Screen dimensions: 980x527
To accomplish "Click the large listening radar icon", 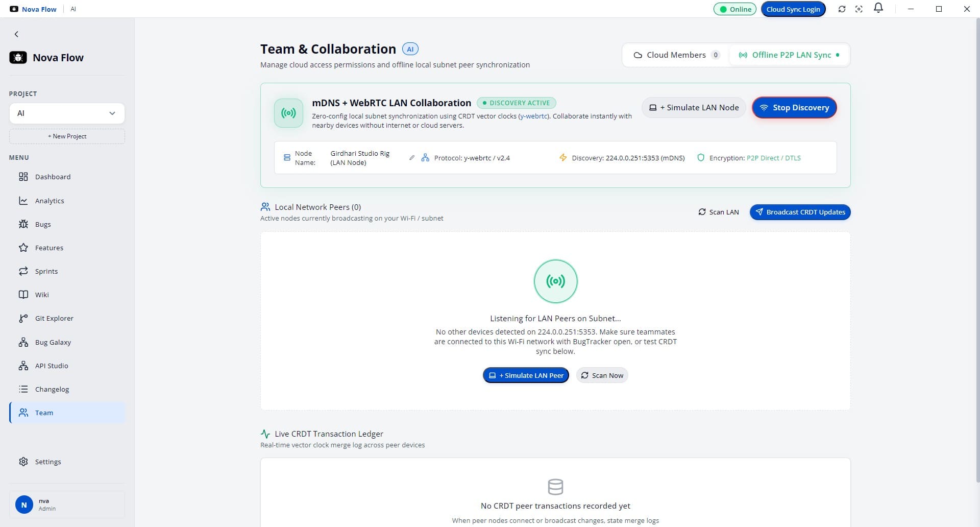I will tap(555, 281).
